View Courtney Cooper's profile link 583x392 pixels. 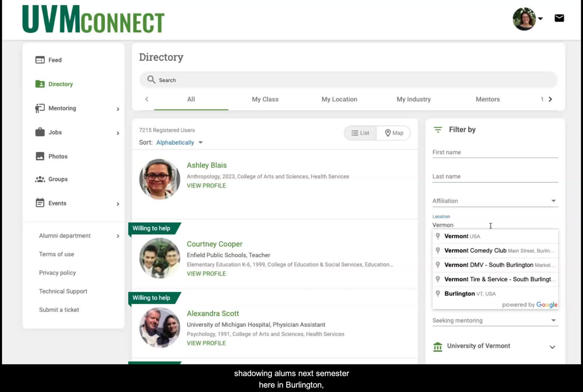[x=206, y=274]
